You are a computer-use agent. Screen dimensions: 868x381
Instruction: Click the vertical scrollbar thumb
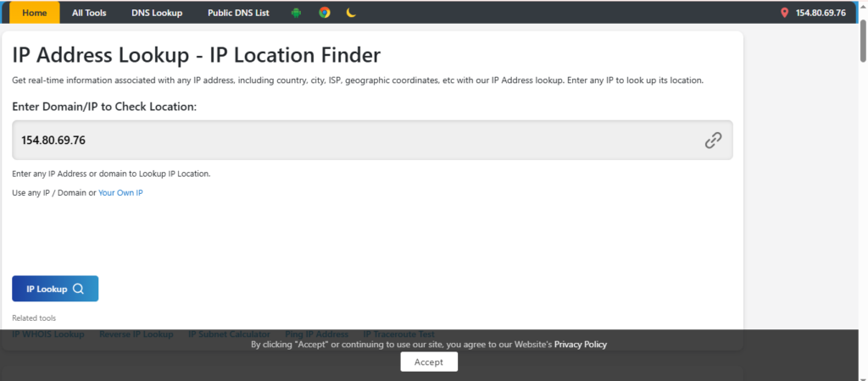[861, 42]
